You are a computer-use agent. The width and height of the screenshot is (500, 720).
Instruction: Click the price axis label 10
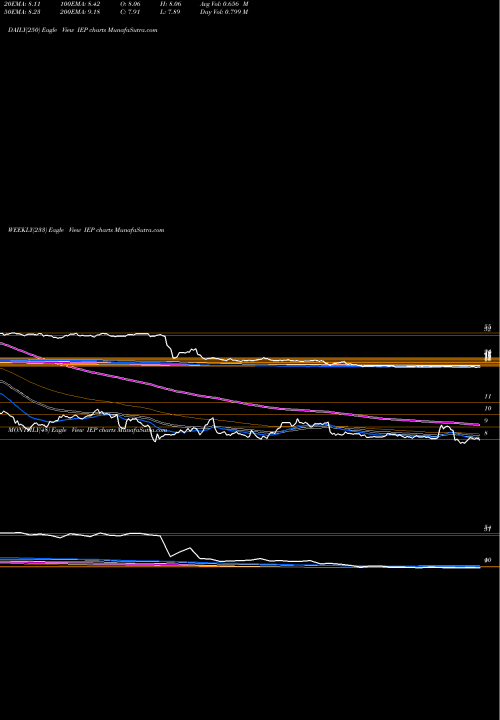coord(488,408)
